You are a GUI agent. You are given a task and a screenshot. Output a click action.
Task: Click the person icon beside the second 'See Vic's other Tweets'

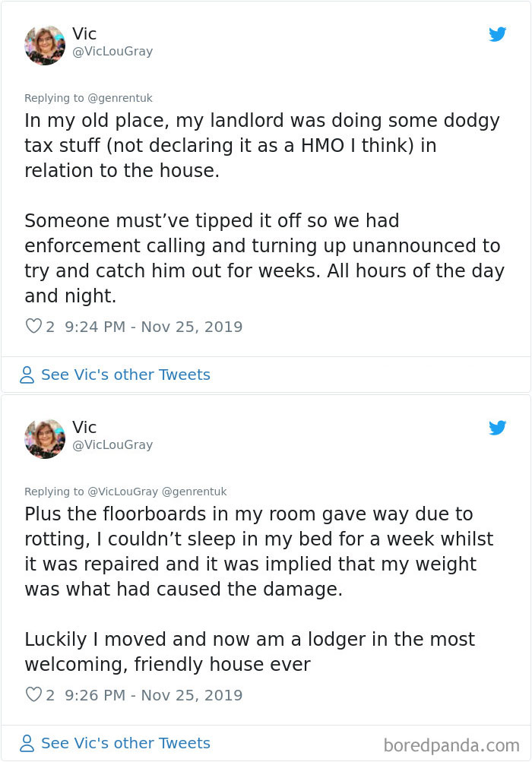(x=27, y=743)
